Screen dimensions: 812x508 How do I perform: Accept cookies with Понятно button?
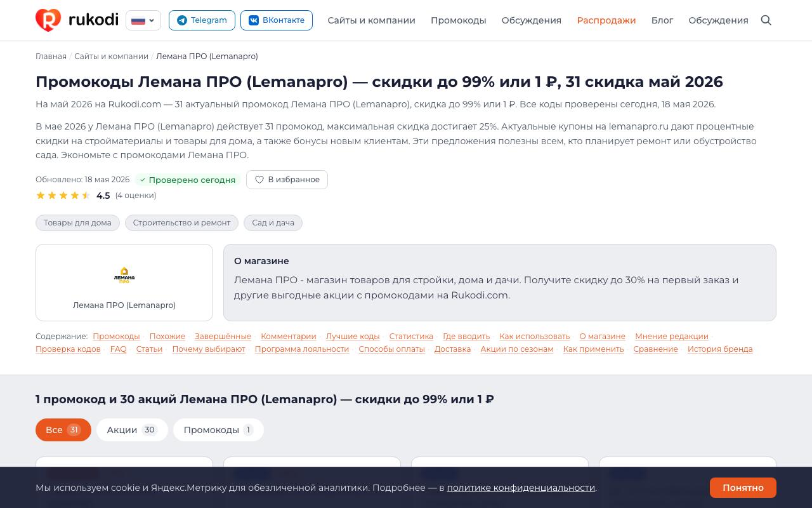click(x=743, y=488)
